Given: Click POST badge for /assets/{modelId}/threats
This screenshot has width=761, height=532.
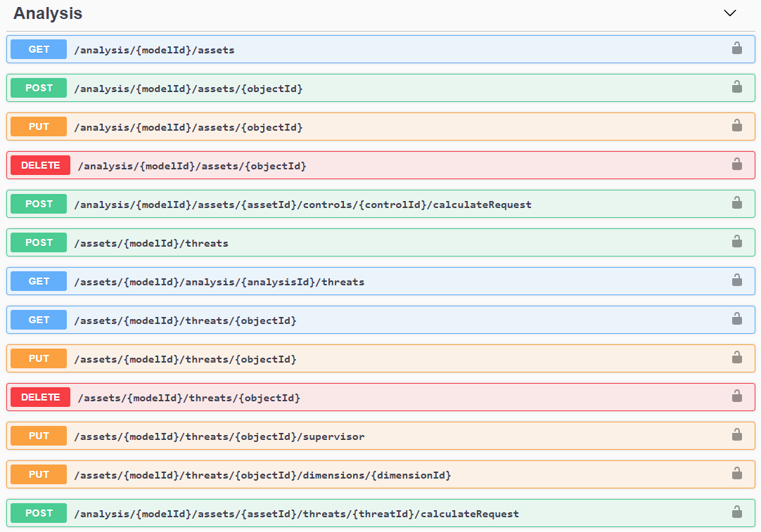Looking at the screenshot, I should [39, 243].
